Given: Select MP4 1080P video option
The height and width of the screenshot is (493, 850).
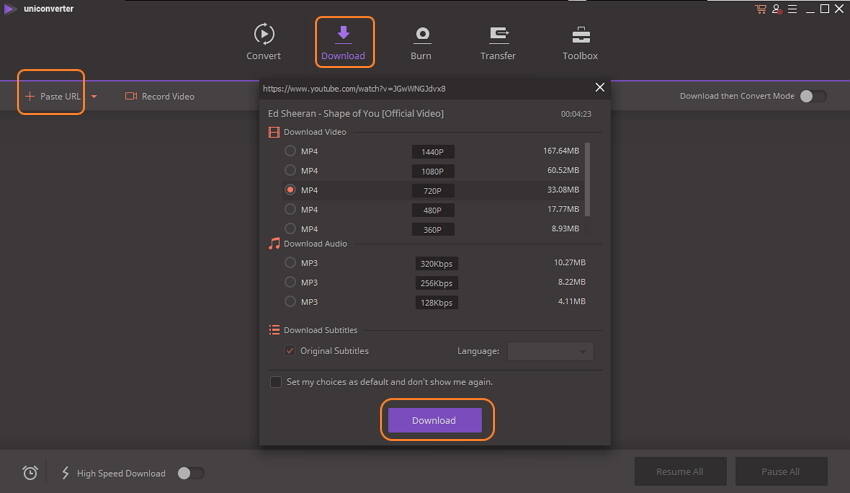Looking at the screenshot, I should tap(290, 170).
